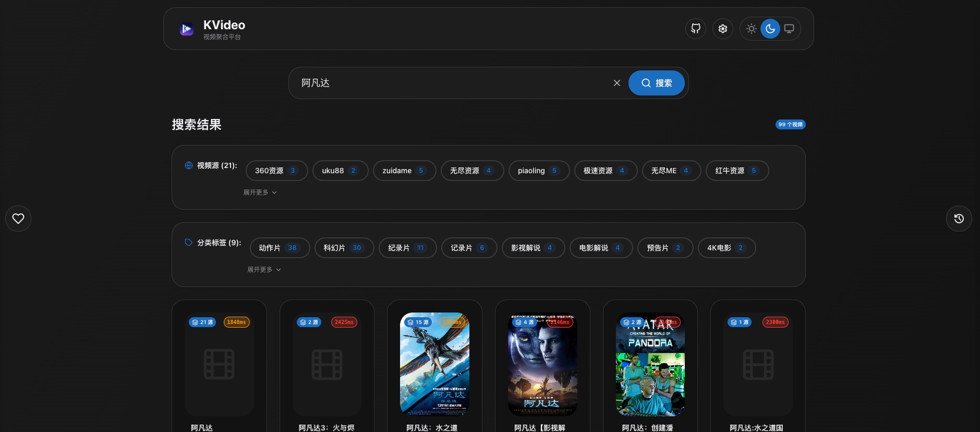Select the 影视解说 category tag
The width and height of the screenshot is (980, 432).
pos(534,248)
